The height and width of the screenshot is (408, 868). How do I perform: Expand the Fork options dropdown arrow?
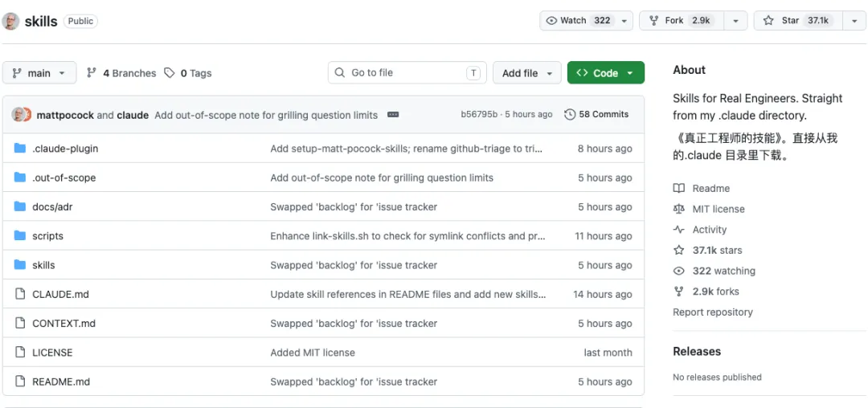pos(735,21)
